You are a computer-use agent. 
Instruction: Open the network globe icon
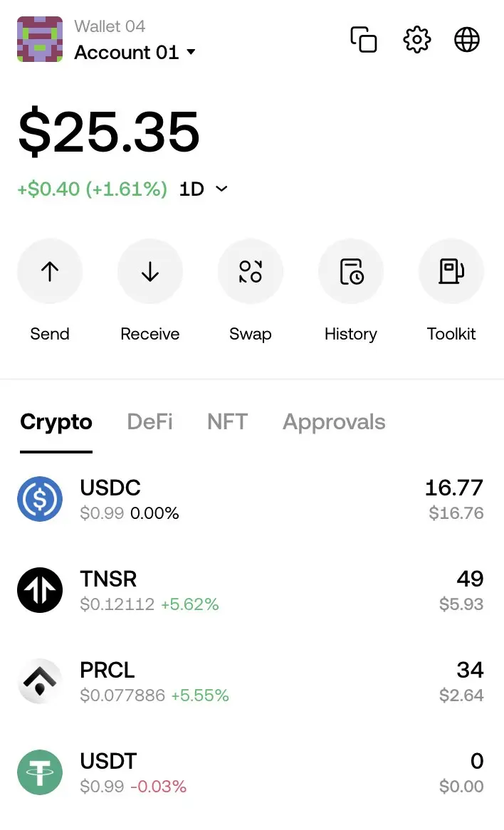467,40
